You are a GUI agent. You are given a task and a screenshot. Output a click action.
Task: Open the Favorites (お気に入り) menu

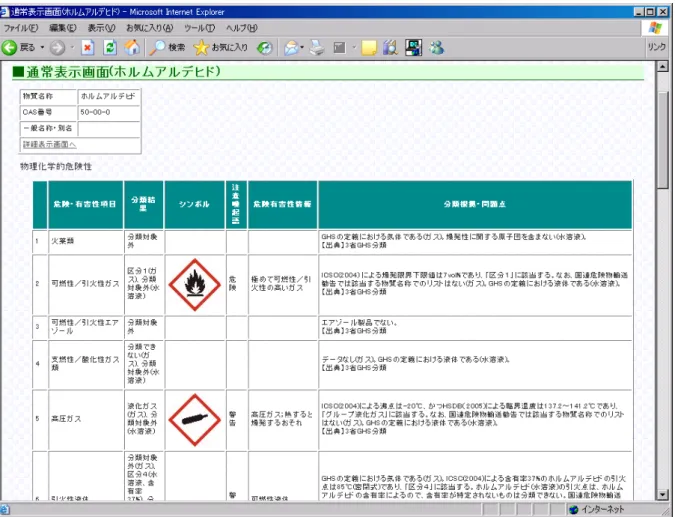point(149,28)
